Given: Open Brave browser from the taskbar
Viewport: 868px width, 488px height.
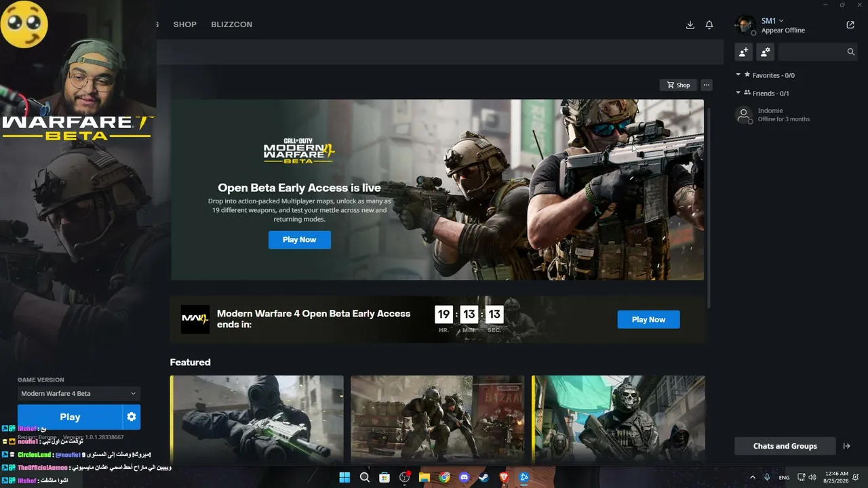Looking at the screenshot, I should (504, 477).
